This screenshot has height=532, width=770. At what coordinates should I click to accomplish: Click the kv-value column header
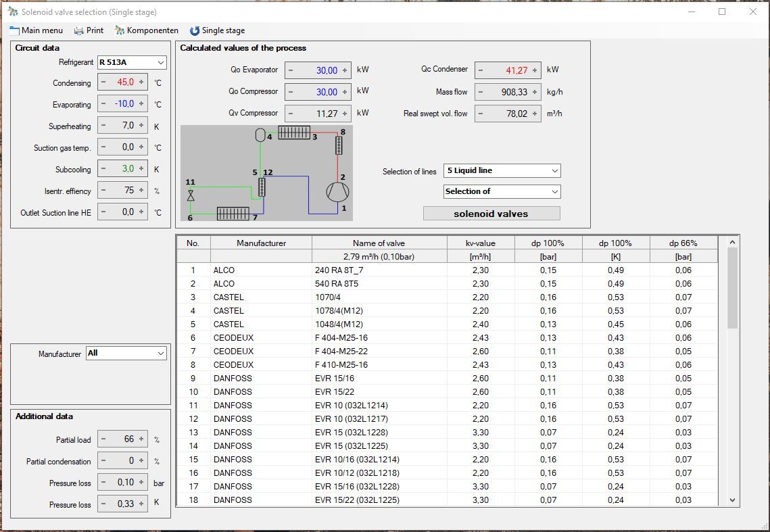pos(481,243)
